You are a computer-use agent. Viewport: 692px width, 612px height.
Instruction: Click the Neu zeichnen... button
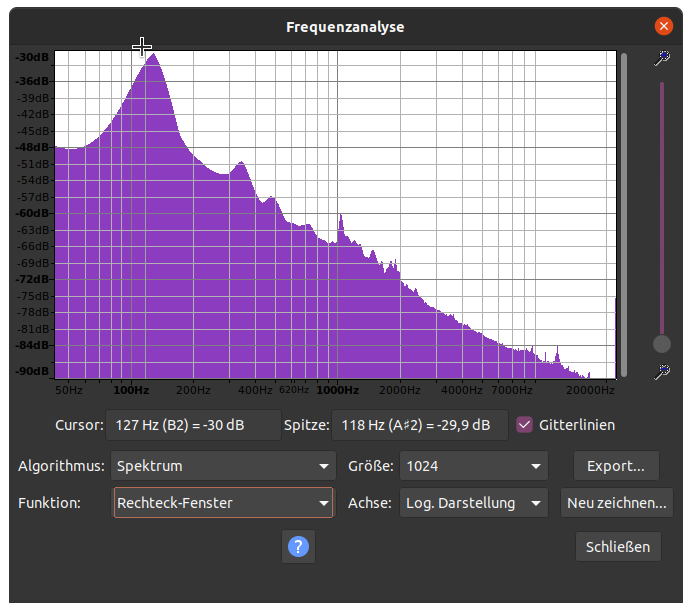pyautogui.click(x=617, y=503)
